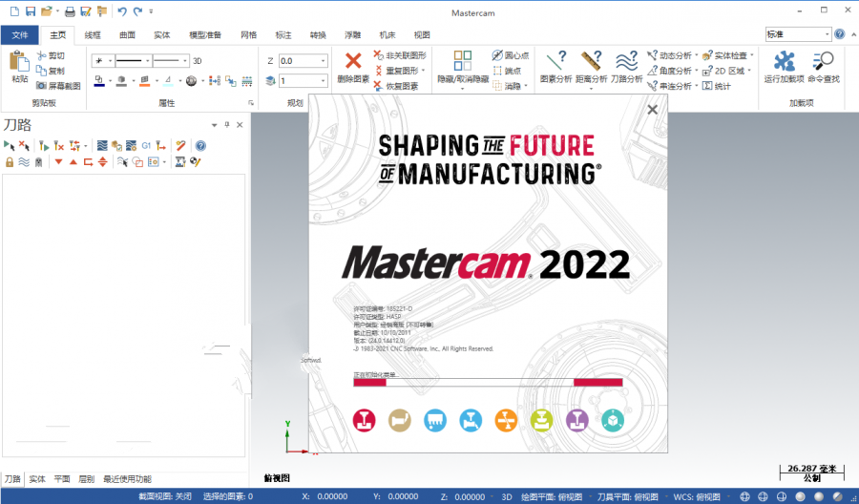Click the toolpath manager help icon
This screenshot has width=859, height=504.
[x=201, y=146]
